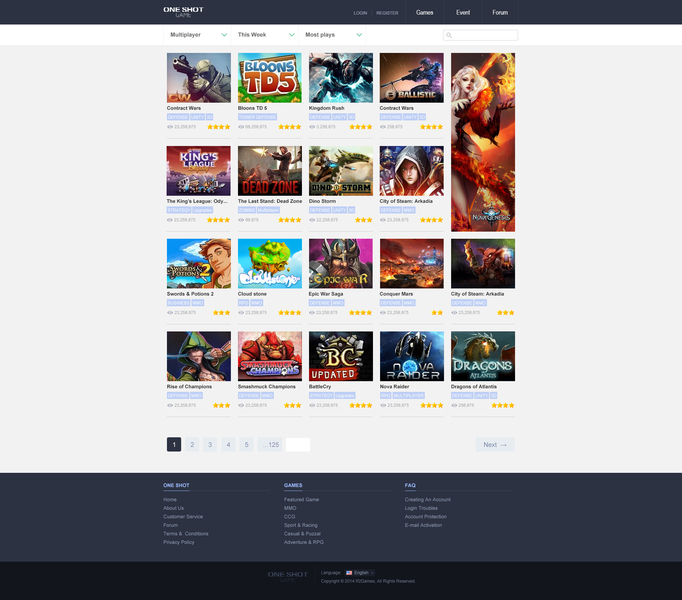Click the Next page button
Screen dimensions: 682x600
pos(495,444)
